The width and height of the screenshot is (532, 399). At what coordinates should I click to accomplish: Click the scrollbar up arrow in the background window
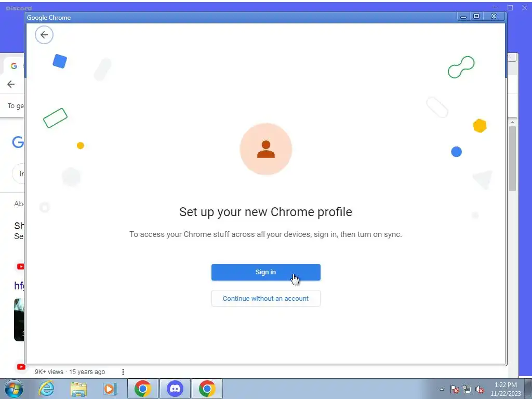tap(512, 122)
